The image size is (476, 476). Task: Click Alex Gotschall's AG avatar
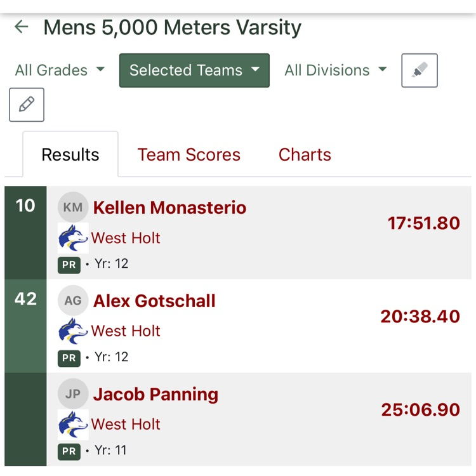[x=73, y=301]
